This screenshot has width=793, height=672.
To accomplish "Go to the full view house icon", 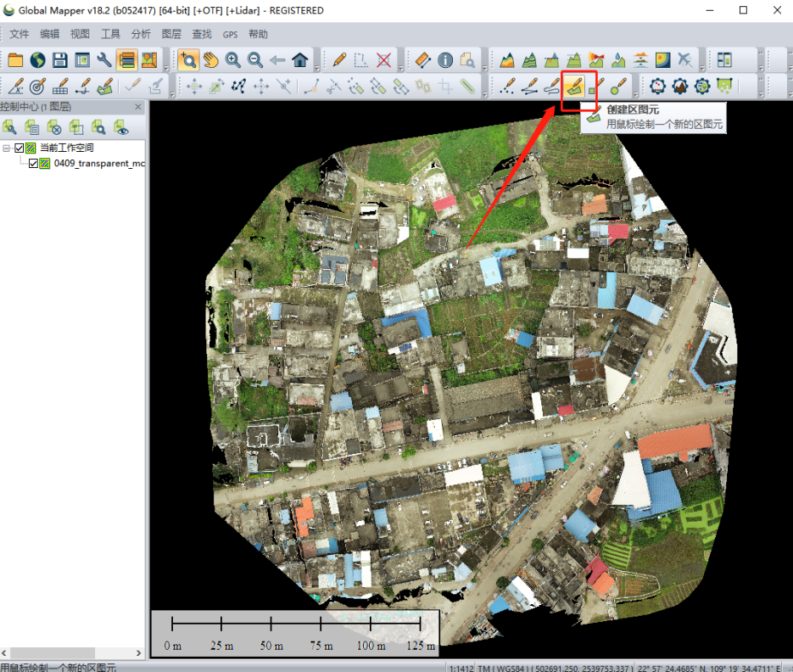I will pos(300,60).
